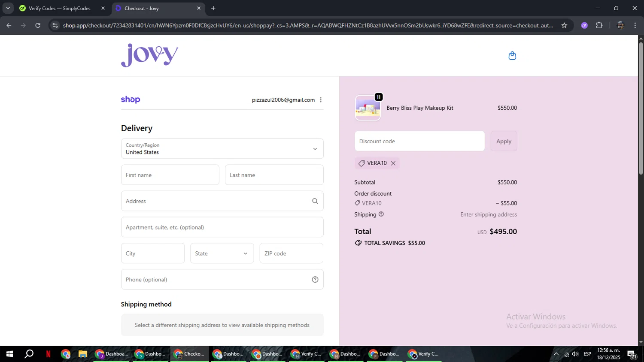Bookmark this page with the star icon
Viewport: 644px width, 362px height.
coord(564,25)
